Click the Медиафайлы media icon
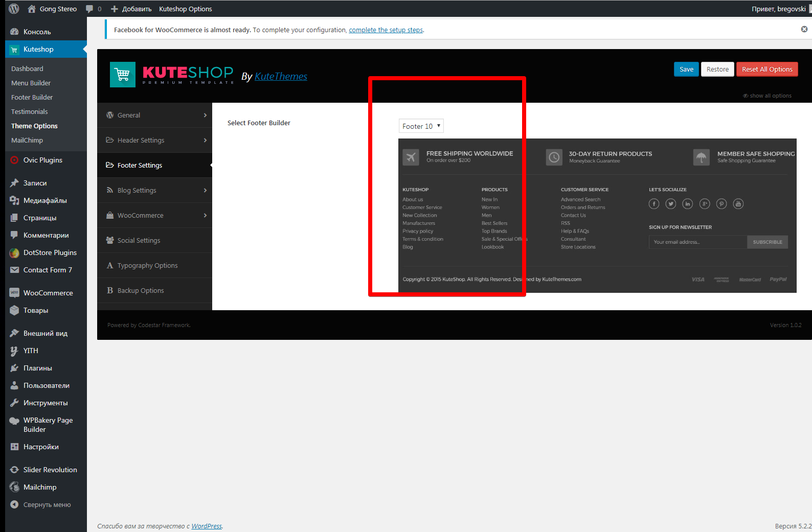This screenshot has height=532, width=812. (x=14, y=200)
